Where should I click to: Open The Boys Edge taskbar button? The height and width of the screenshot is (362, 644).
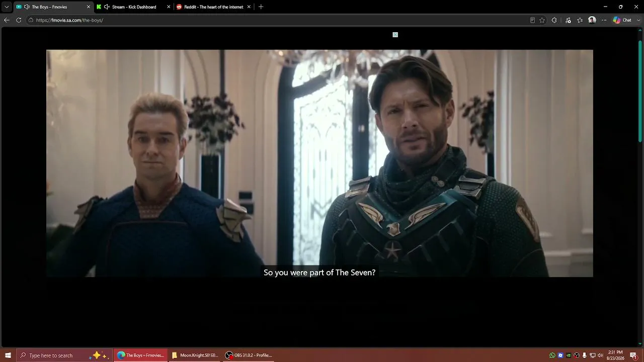(x=140, y=355)
